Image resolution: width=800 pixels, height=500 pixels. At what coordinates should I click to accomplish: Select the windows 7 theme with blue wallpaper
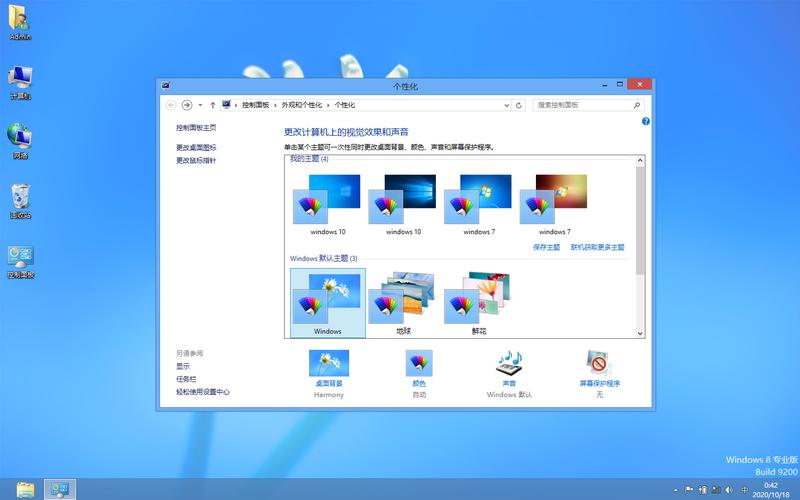(479, 205)
